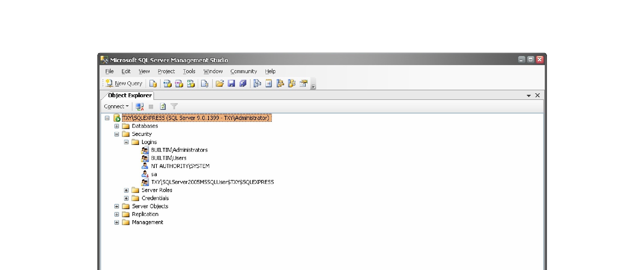Open the Help menu
The height and width of the screenshot is (270, 644).
click(270, 71)
